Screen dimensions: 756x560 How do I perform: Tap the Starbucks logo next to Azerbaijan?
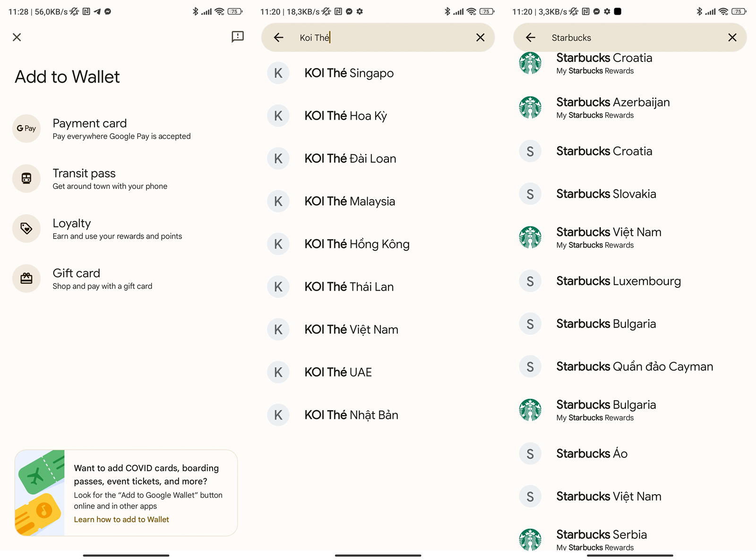coord(530,107)
